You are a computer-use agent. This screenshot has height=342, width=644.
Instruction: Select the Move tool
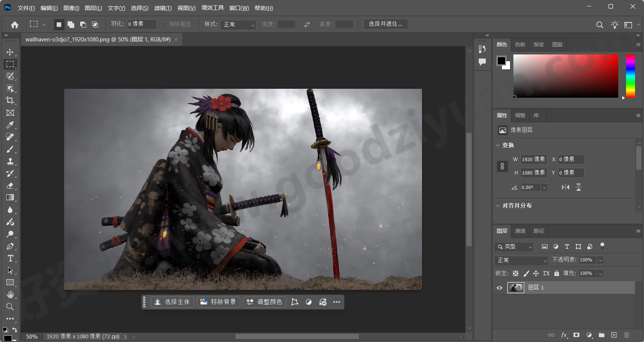tap(10, 52)
